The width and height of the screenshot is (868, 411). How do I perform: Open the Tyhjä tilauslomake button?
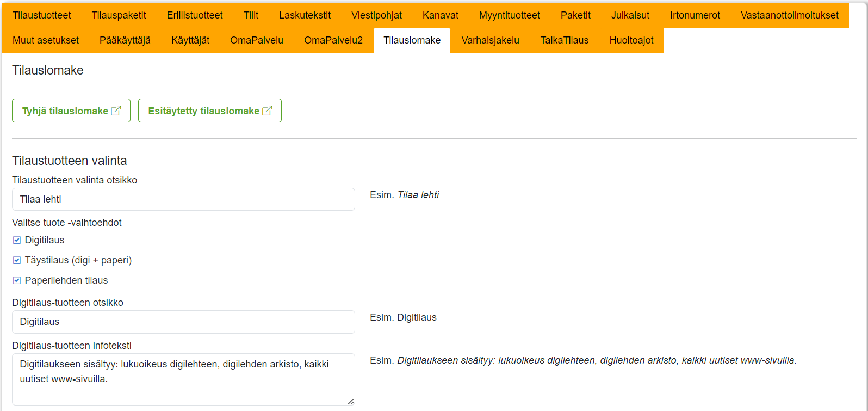71,111
